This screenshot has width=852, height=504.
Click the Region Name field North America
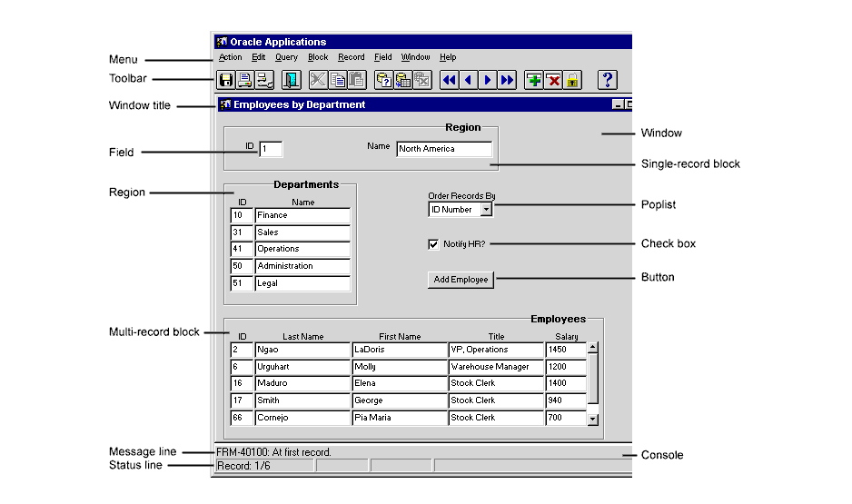444,149
